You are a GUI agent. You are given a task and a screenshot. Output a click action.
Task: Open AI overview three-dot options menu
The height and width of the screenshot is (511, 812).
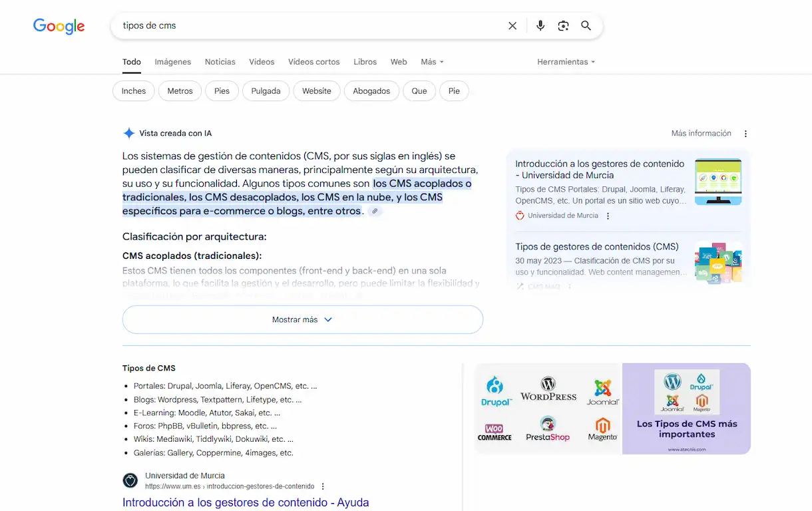pos(745,134)
